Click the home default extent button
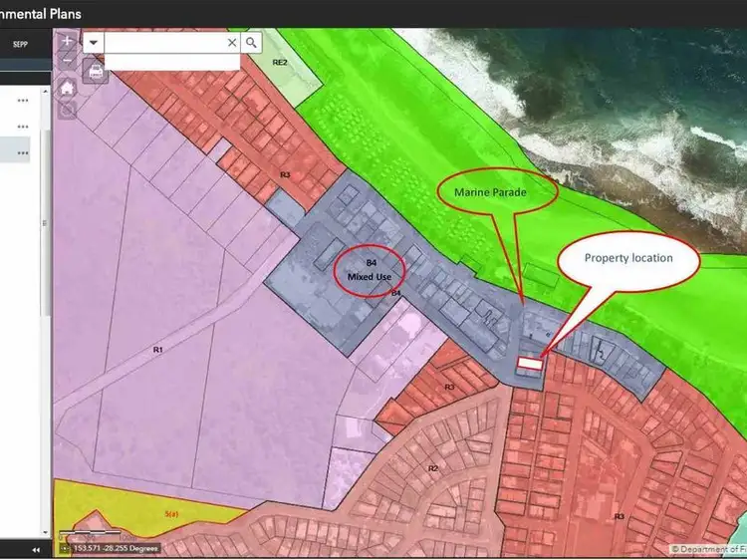 [x=67, y=87]
